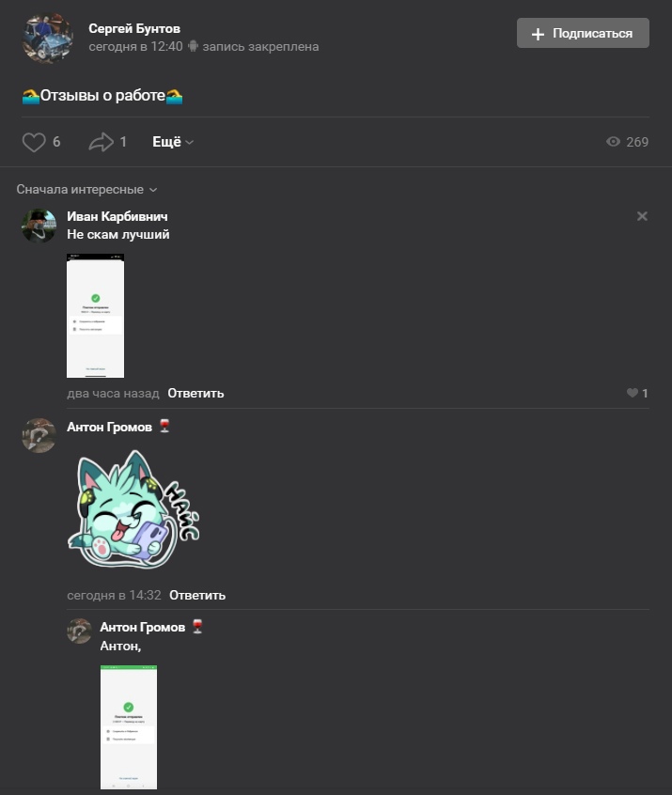View the Найс cat sticker
Image resolution: width=672 pixels, height=795 pixels.
pos(133,508)
